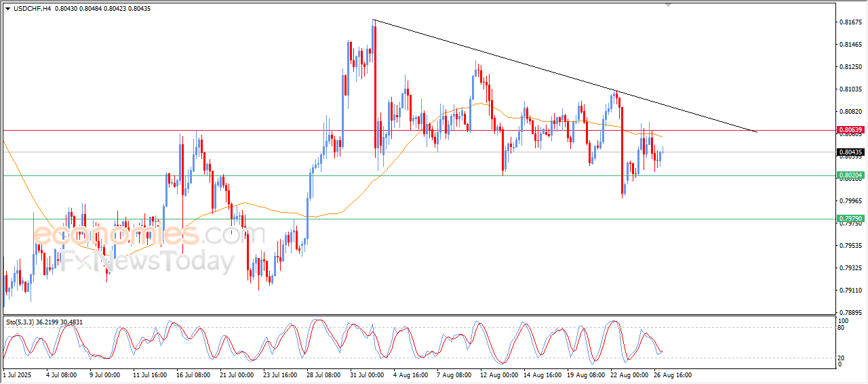Click the stochastic scale value 80
Image resolution: width=868 pixels, height=384 pixels.
point(842,328)
